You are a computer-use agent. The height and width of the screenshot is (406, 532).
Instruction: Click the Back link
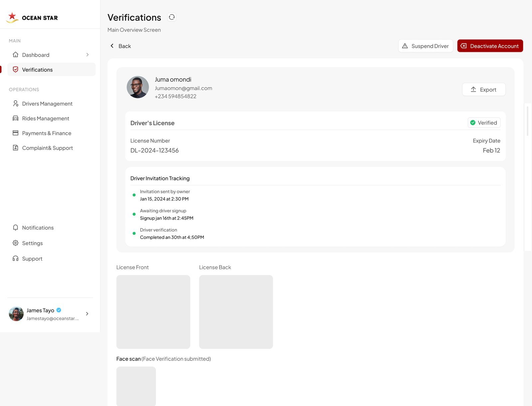tap(120, 46)
